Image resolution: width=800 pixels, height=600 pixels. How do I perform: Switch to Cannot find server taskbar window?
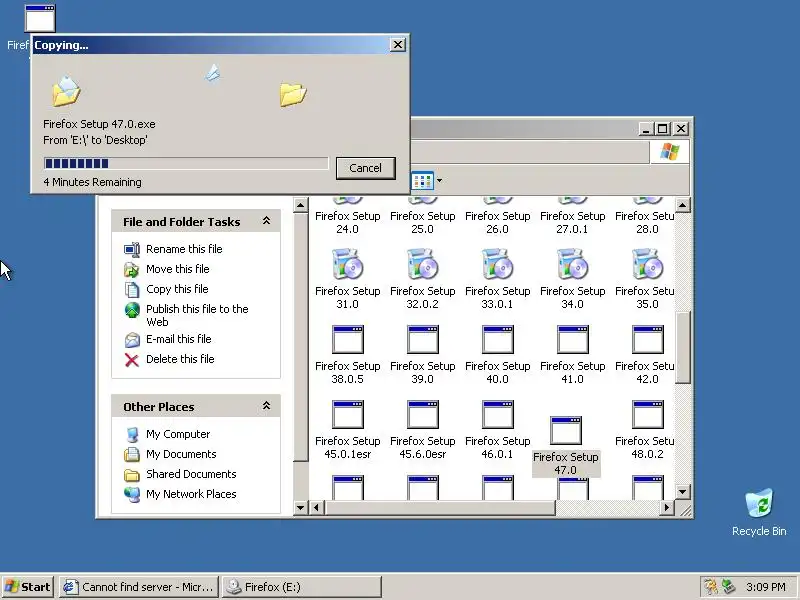pyautogui.click(x=139, y=587)
